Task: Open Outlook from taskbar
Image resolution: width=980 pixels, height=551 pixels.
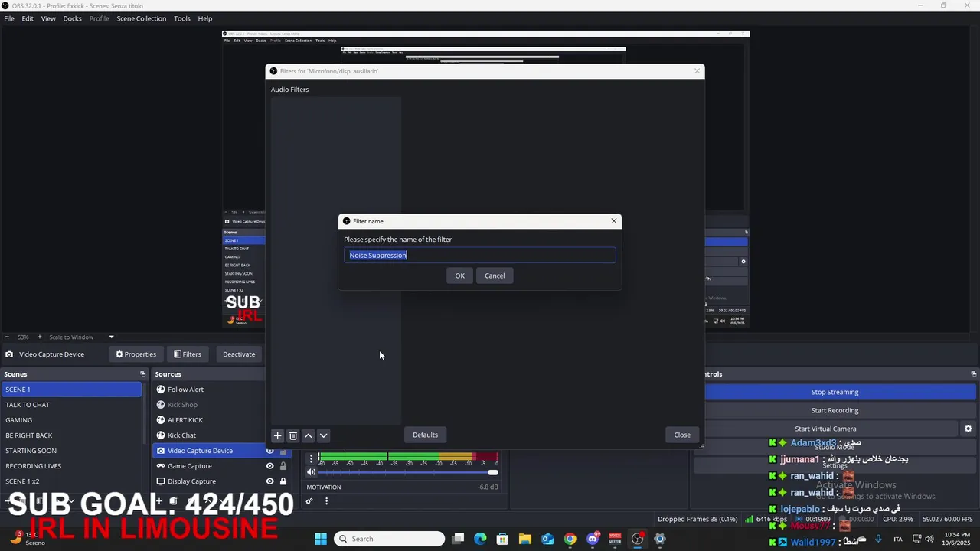Action: (x=547, y=539)
